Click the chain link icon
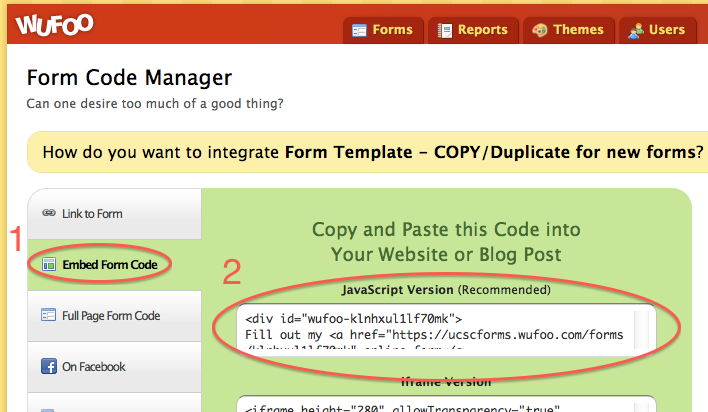 pyautogui.click(x=49, y=213)
